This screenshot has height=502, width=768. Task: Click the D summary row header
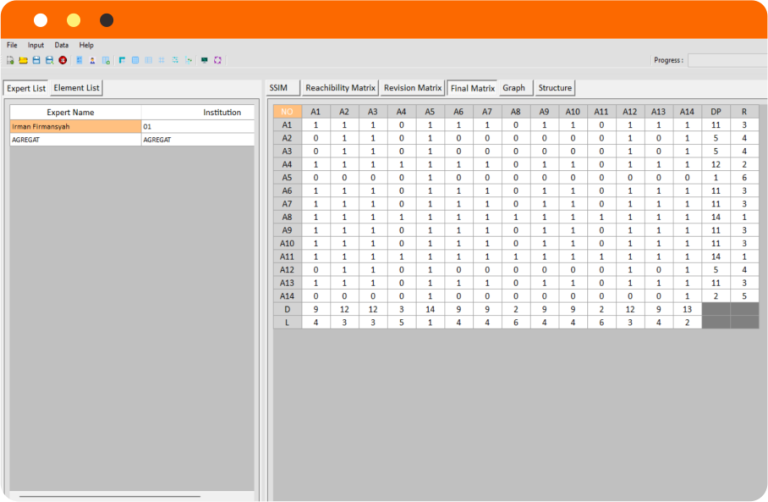point(287,309)
